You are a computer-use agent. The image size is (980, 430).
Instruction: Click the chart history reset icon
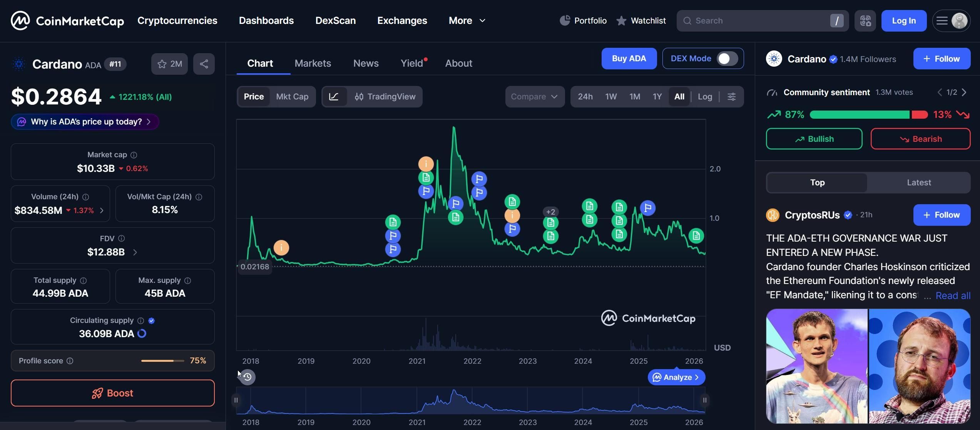pos(248,377)
